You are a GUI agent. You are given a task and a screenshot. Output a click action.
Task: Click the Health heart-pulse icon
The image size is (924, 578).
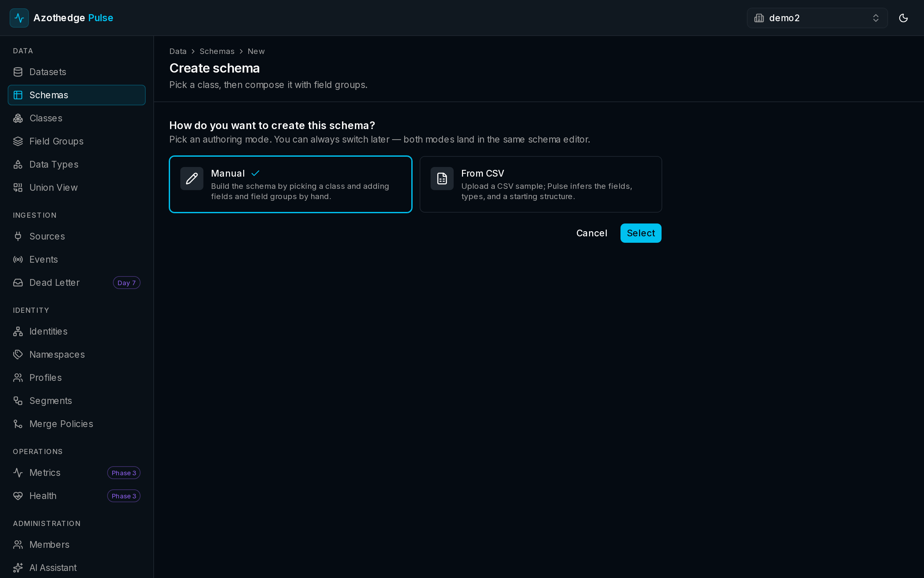(x=18, y=496)
